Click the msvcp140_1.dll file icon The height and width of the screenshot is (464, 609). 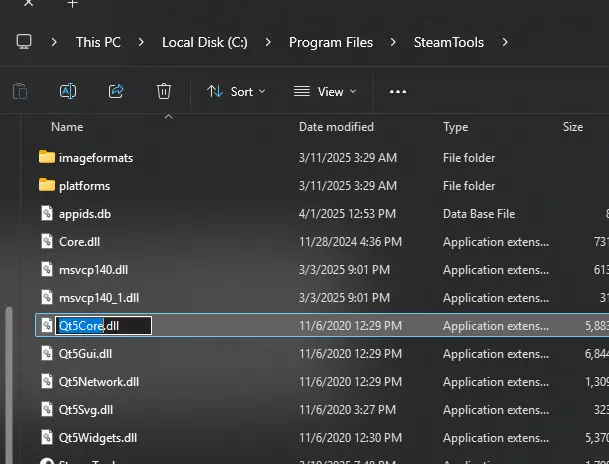click(x=47, y=297)
